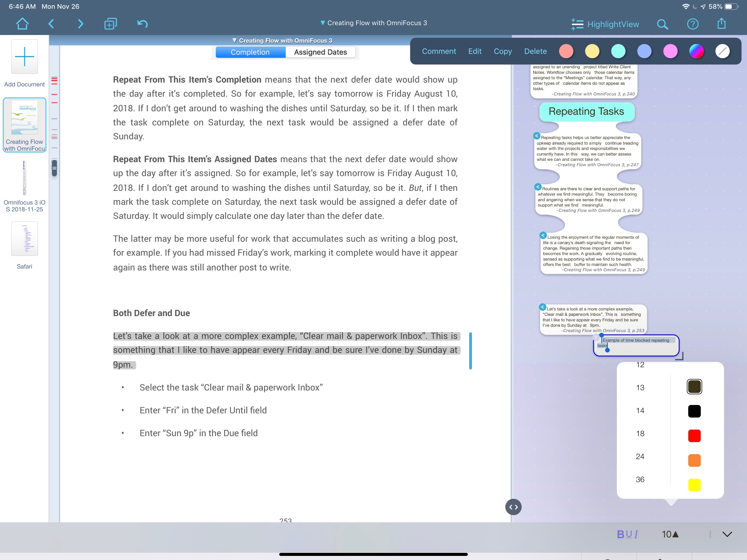Pick the red highlight color
This screenshot has height=560, width=747.
tap(566, 51)
